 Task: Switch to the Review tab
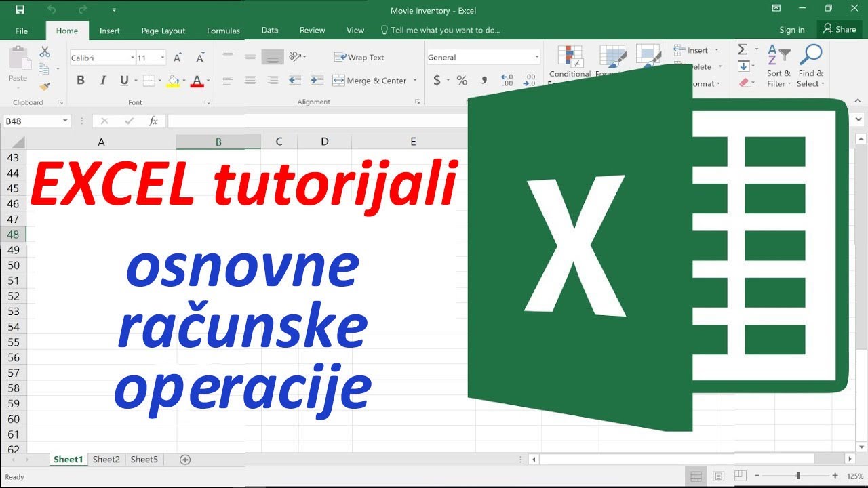(x=313, y=30)
